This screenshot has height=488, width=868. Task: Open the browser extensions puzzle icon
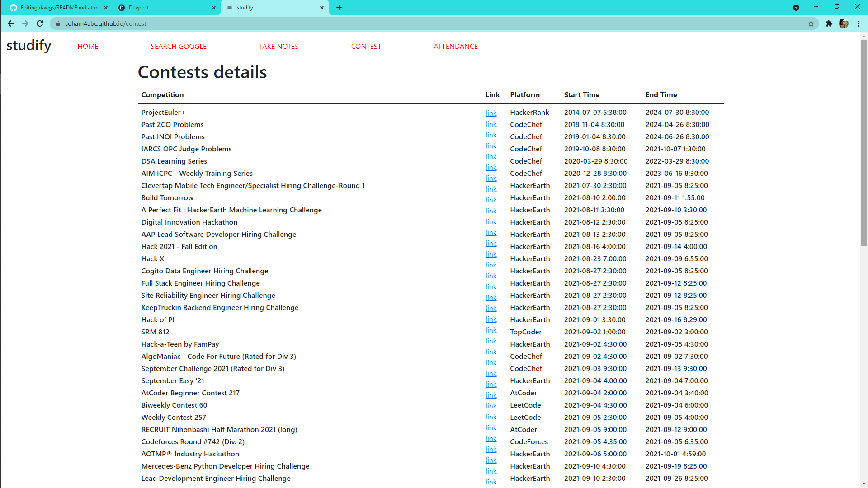(829, 23)
